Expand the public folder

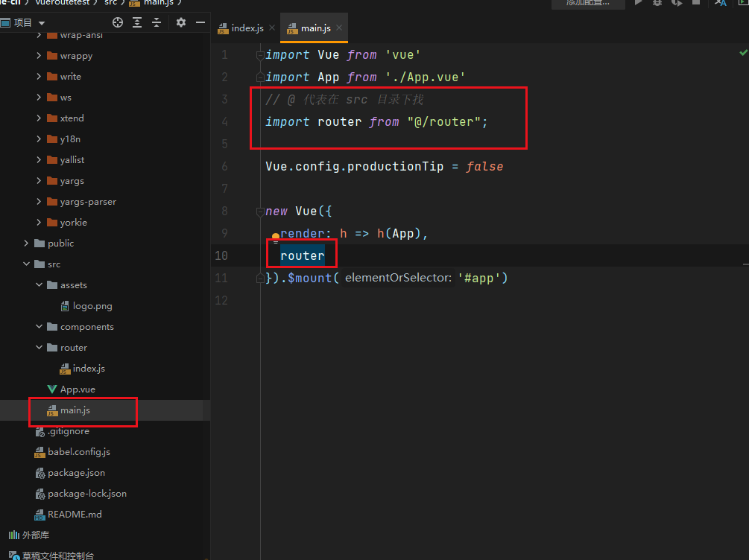click(x=27, y=243)
